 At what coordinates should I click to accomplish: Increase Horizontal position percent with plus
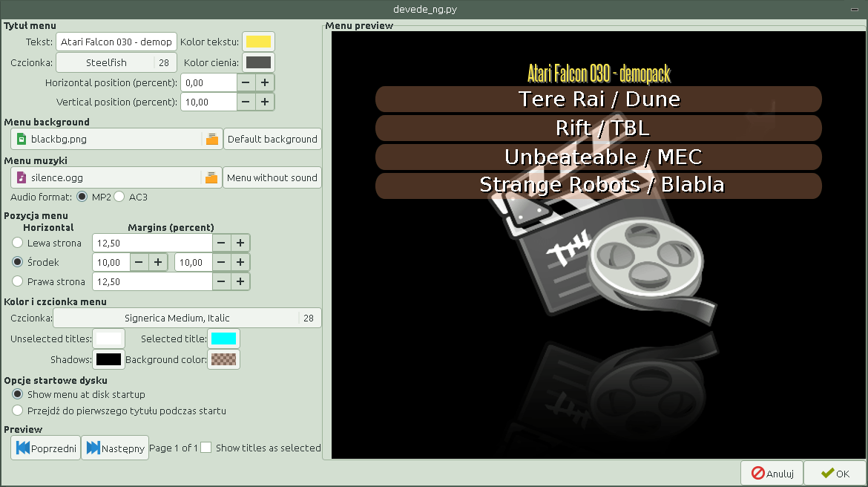click(265, 82)
